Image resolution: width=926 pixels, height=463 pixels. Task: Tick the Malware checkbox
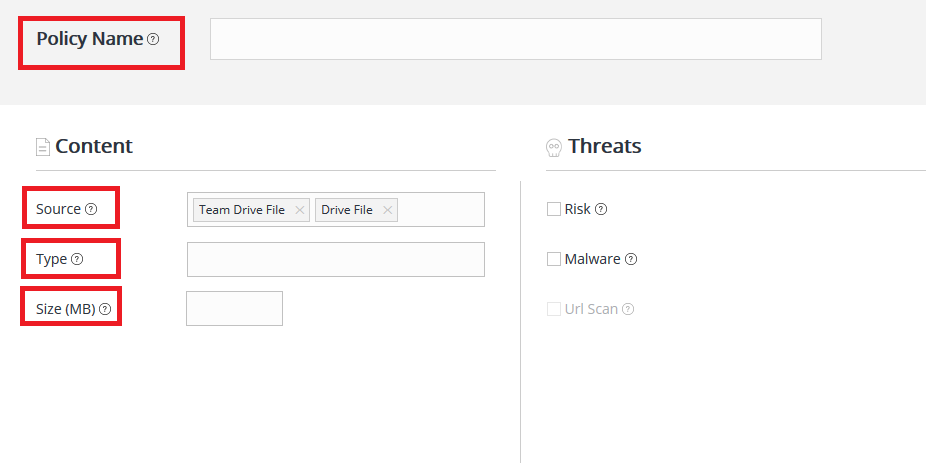(x=554, y=260)
